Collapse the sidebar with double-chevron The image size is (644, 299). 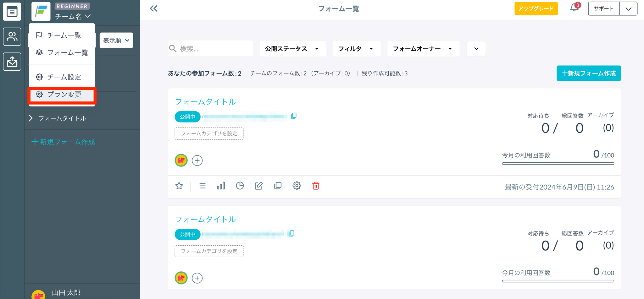point(154,8)
